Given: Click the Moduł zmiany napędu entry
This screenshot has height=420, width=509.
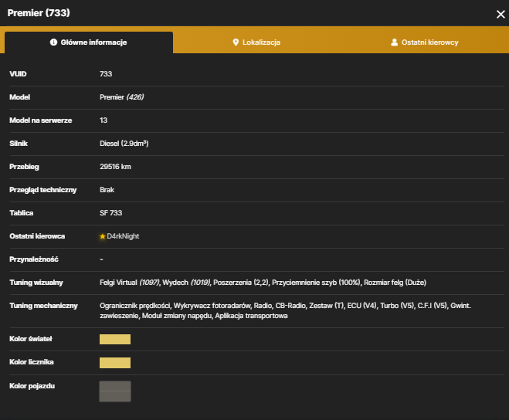Looking at the screenshot, I should pos(177,316).
